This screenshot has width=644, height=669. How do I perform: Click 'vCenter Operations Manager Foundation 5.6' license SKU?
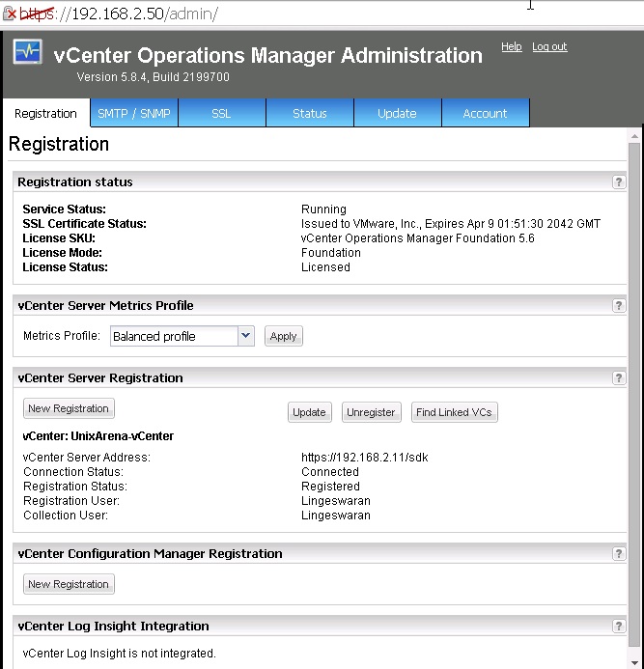tap(418, 238)
